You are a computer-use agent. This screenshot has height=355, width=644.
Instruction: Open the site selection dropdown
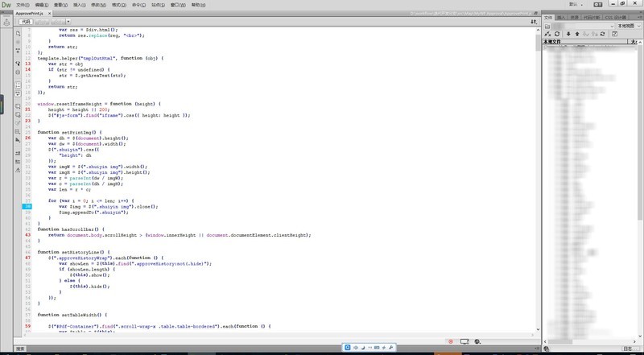[580, 25]
